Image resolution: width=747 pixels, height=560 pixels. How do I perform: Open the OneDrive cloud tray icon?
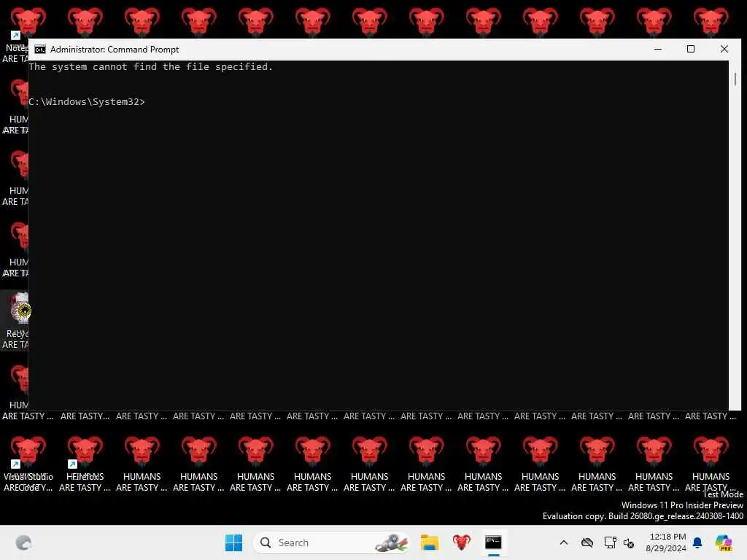coord(587,542)
